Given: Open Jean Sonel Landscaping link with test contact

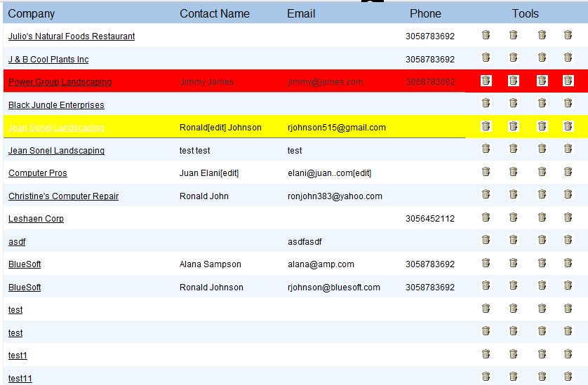Looking at the screenshot, I should 56,150.
